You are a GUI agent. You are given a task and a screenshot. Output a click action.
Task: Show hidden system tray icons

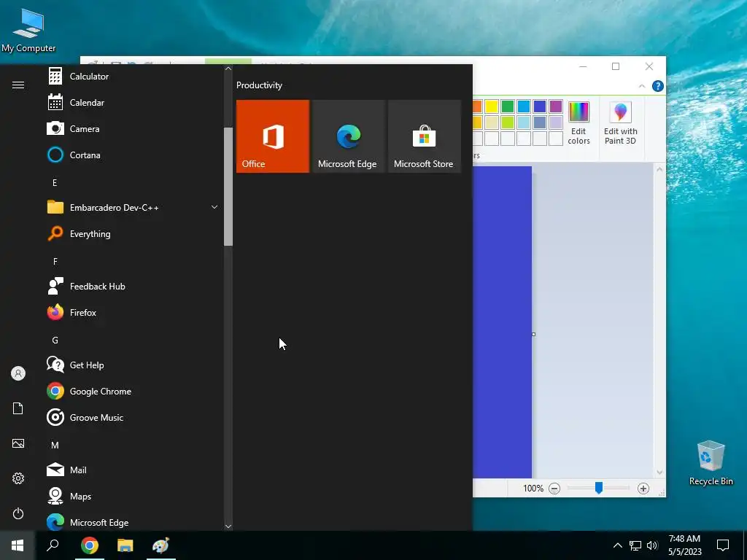(x=617, y=545)
